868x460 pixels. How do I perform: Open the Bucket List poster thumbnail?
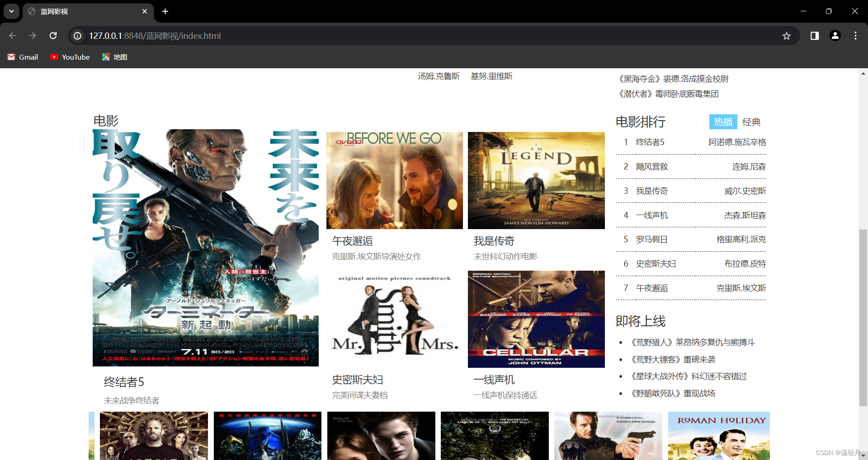coord(495,436)
